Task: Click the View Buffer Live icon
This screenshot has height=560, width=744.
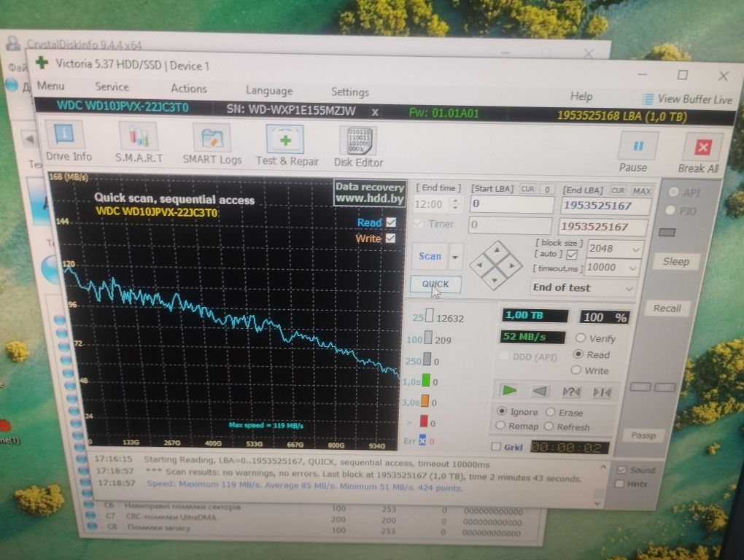Action: (x=647, y=98)
